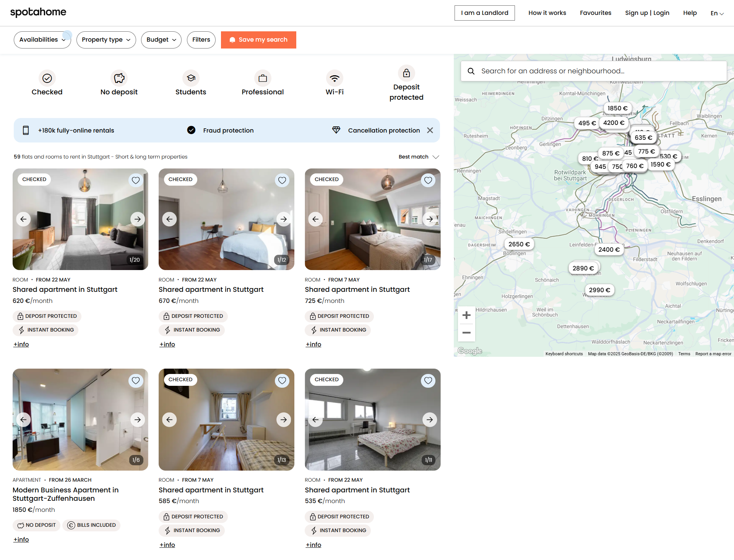
Task: Dismiss the fraud protection banner
Action: point(430,130)
